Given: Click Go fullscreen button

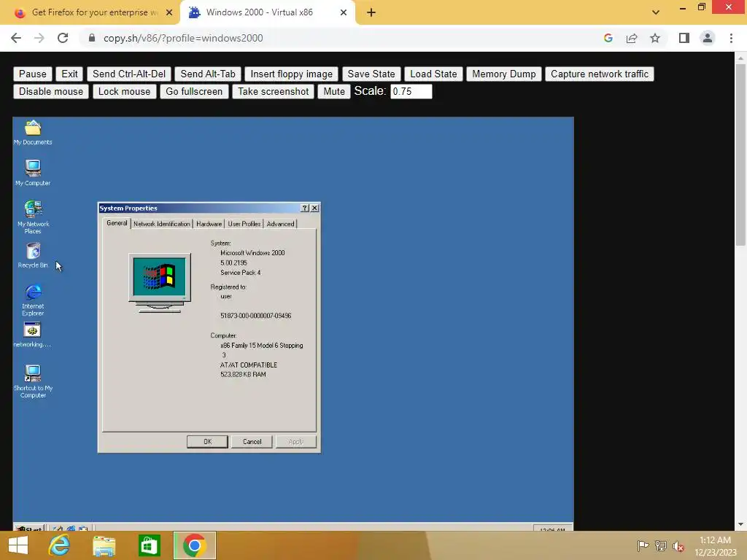Looking at the screenshot, I should [194, 91].
